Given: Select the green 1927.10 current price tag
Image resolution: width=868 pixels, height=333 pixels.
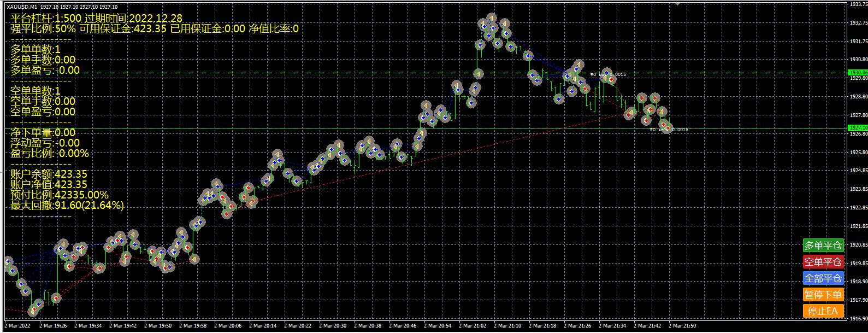Looking at the screenshot, I should 857,128.
